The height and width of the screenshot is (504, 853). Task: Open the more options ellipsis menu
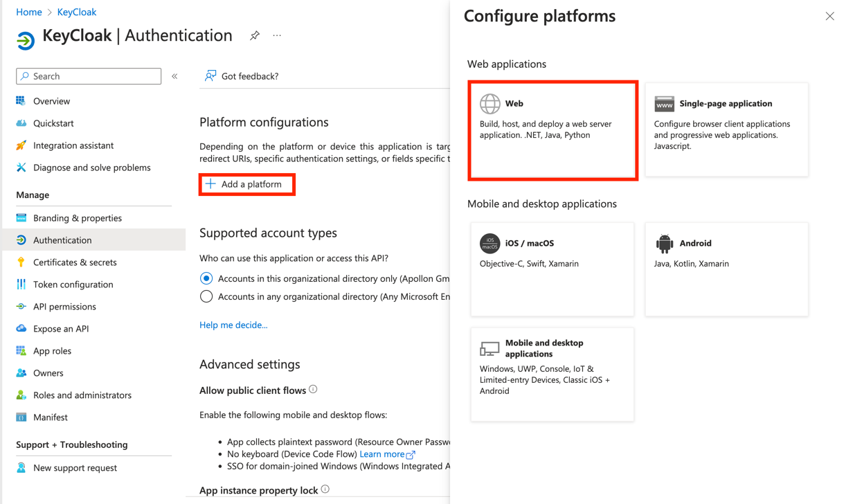[277, 35]
